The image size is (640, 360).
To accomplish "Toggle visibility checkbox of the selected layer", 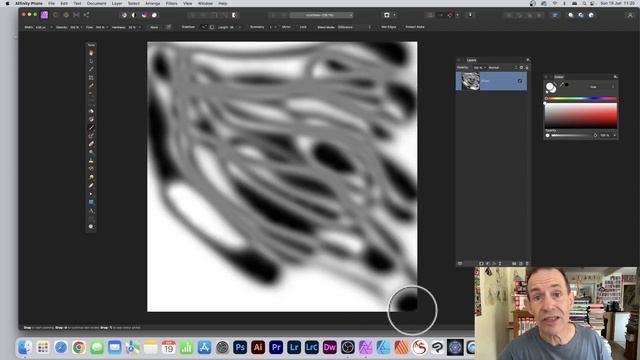I will (520, 81).
